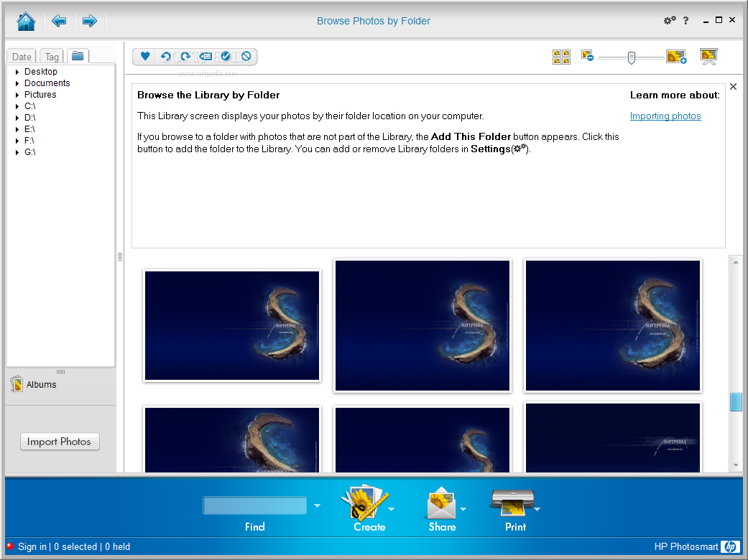Click the HP logo in status bar
The height and width of the screenshot is (560, 748).
coord(730,546)
